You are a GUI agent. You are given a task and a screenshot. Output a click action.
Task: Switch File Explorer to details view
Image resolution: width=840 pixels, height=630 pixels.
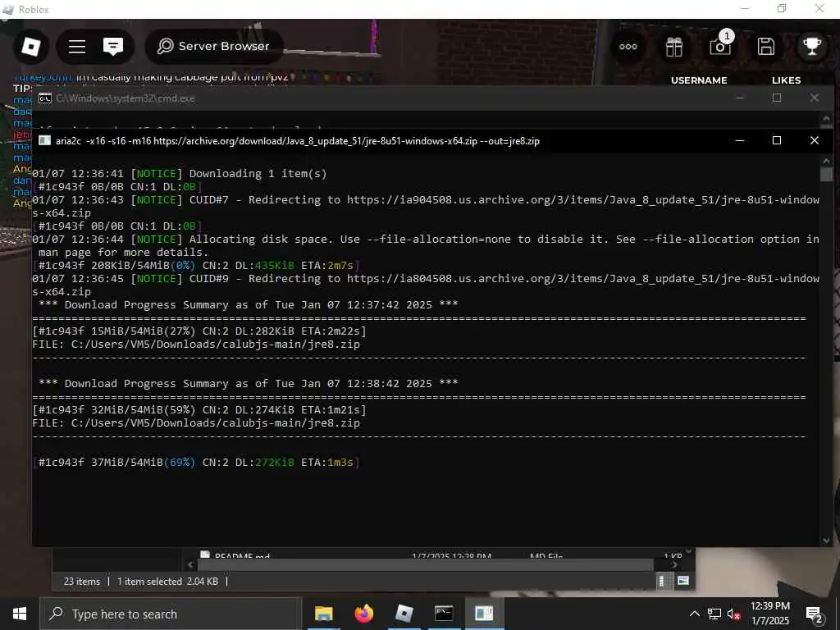click(662, 582)
